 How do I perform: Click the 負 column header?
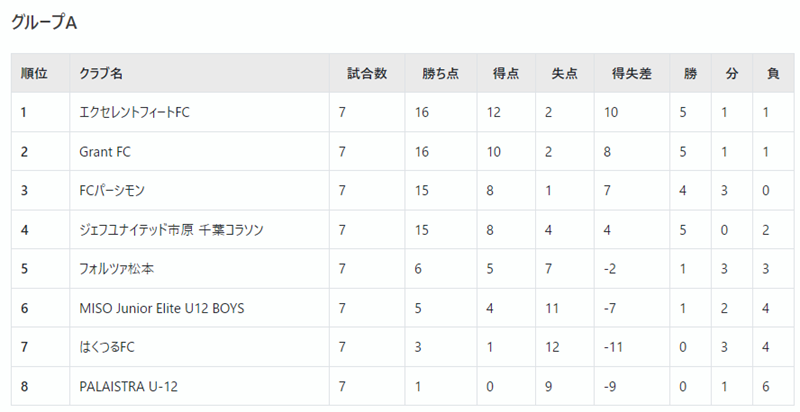(773, 73)
